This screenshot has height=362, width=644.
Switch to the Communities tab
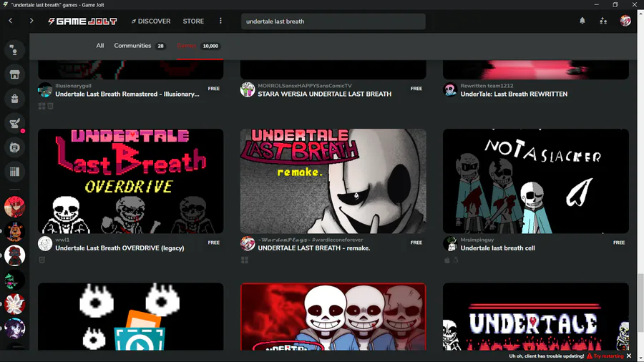(x=132, y=46)
